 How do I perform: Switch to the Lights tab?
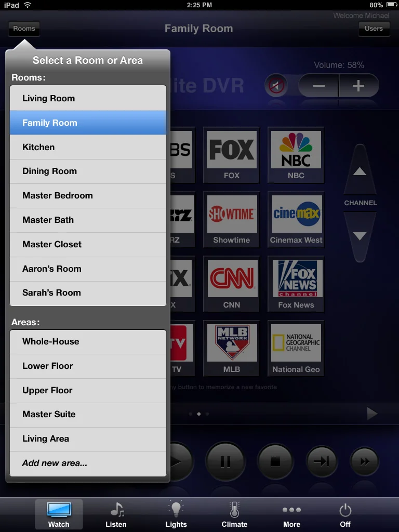(x=176, y=514)
